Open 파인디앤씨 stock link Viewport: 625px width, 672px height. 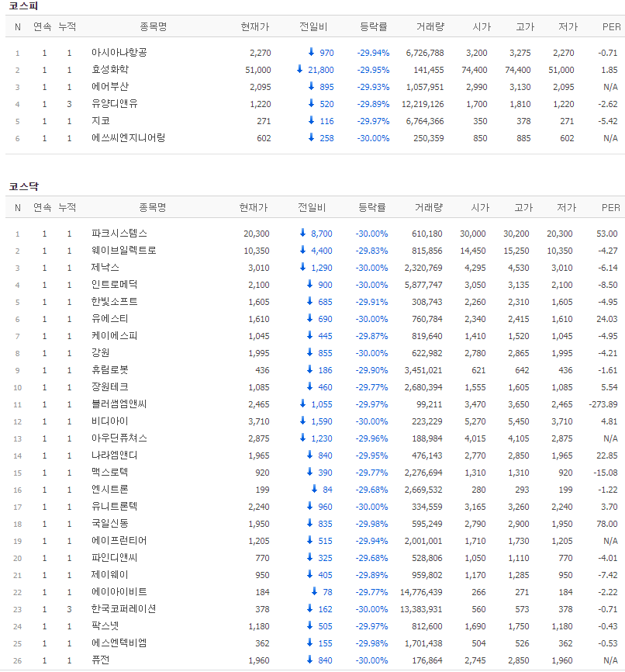pyautogui.click(x=114, y=559)
